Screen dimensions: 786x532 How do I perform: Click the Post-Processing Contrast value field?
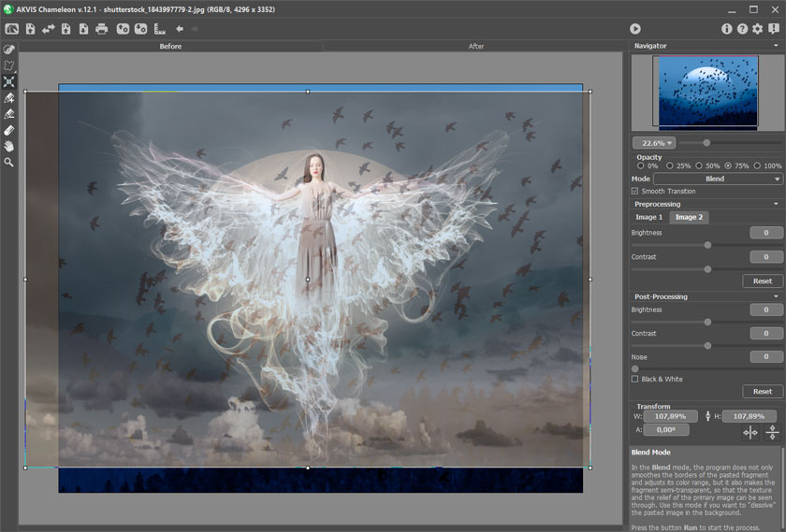coord(766,333)
